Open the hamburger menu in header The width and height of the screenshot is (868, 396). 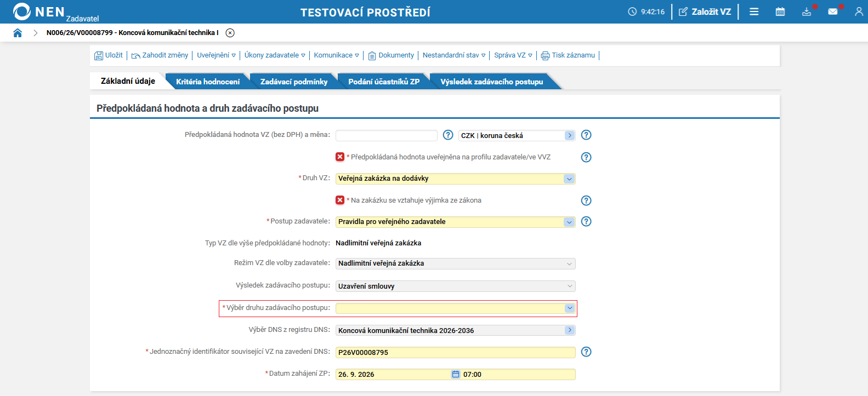pyautogui.click(x=754, y=12)
